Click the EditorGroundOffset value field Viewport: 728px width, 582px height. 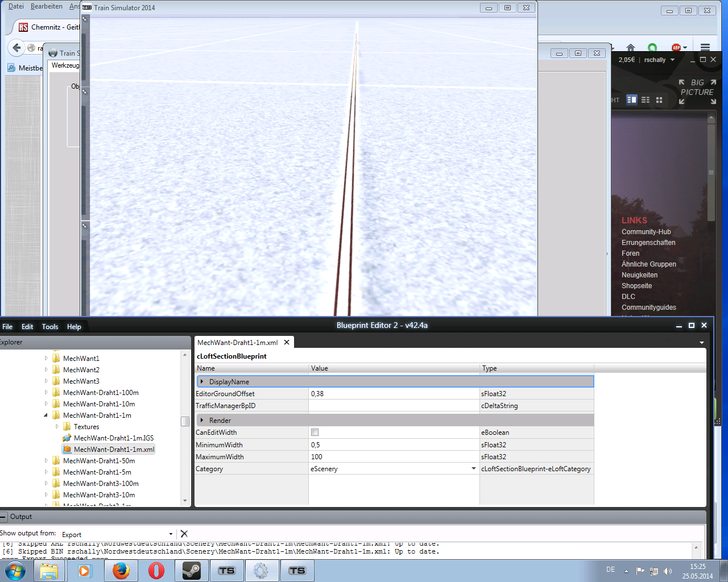[394, 394]
